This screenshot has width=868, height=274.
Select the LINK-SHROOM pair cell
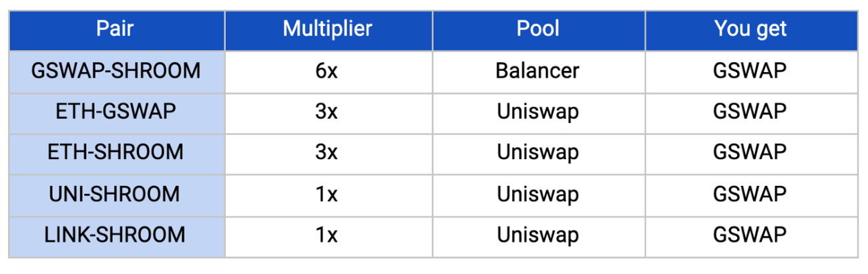(x=116, y=235)
